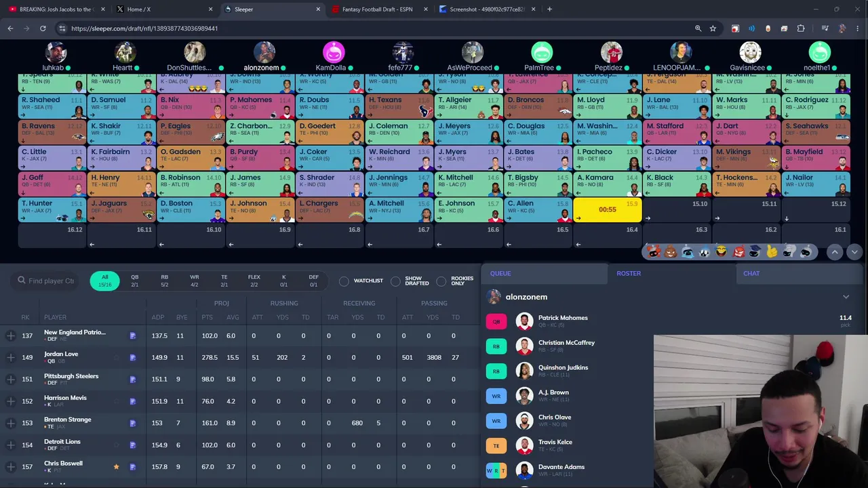The image size is (868, 488).
Task: Send the poop emoji reaction
Action: [x=671, y=251]
